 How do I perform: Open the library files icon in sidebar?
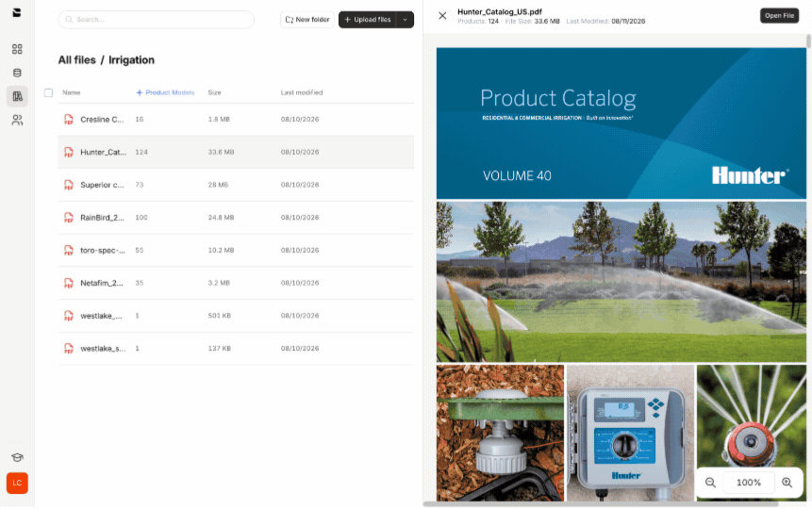tap(17, 96)
